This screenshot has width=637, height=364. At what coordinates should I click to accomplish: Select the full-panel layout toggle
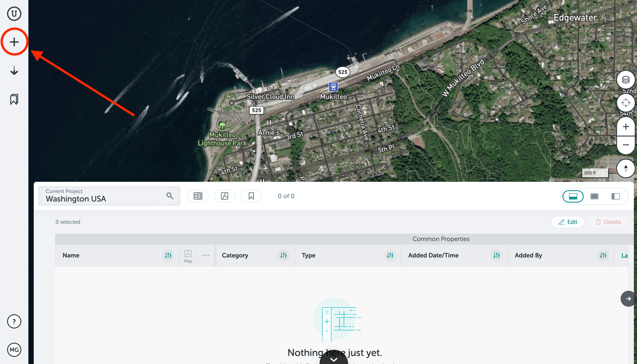(x=573, y=196)
